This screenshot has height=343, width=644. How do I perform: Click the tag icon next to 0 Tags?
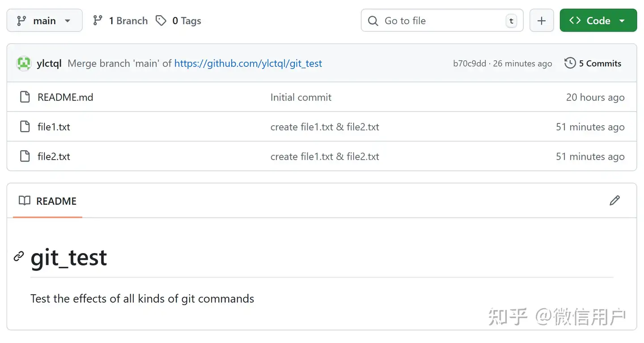(x=161, y=21)
